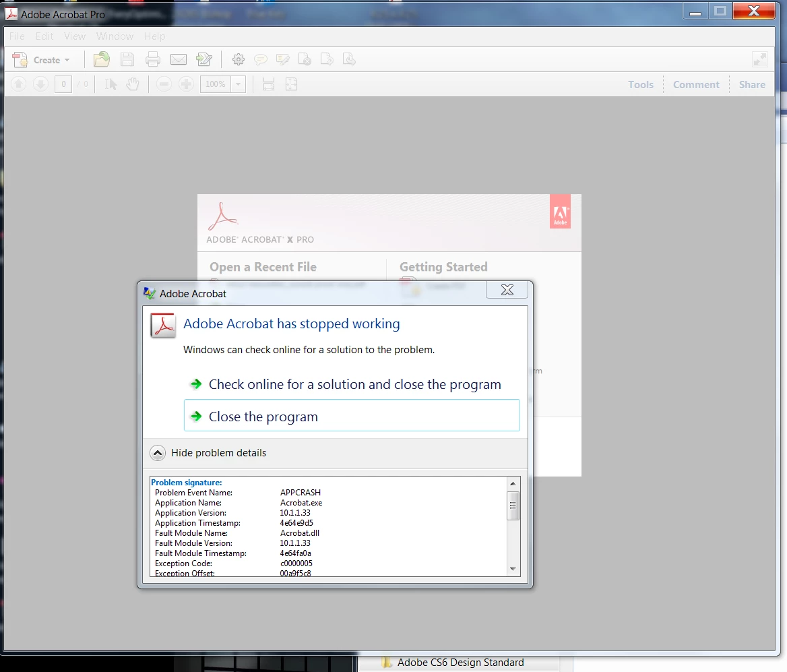Click Check online for a solution option
787x672 pixels.
point(351,384)
